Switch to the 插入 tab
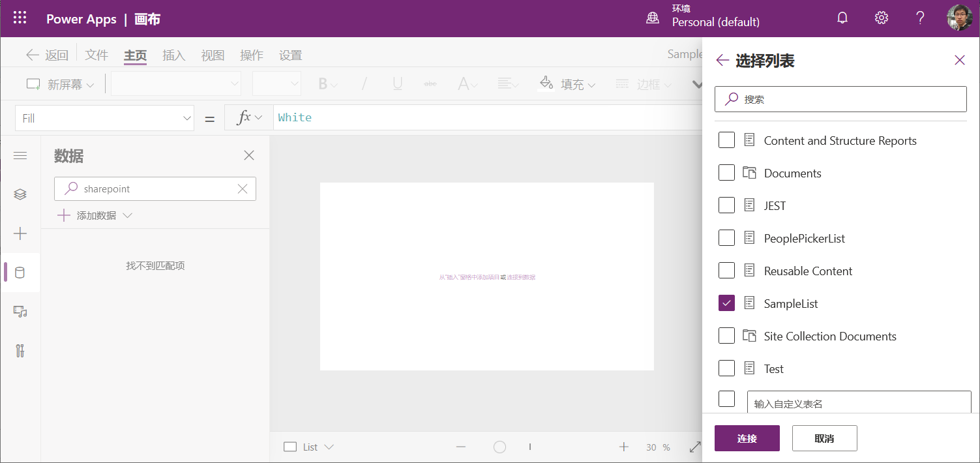Viewport: 980px width, 463px height. point(174,55)
